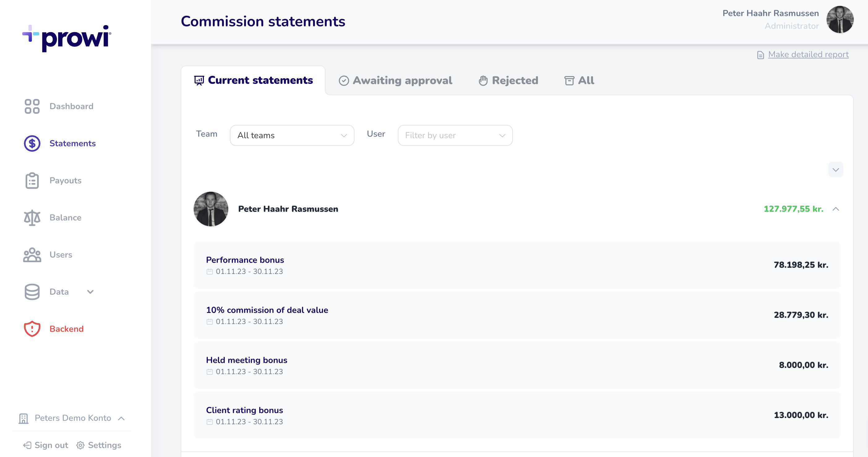Switch to the Rejected tab

point(509,80)
